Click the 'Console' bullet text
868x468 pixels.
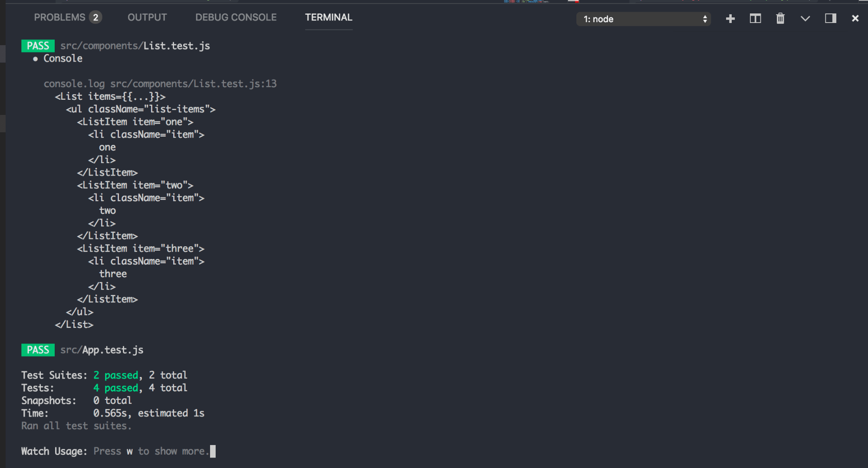[x=63, y=58]
